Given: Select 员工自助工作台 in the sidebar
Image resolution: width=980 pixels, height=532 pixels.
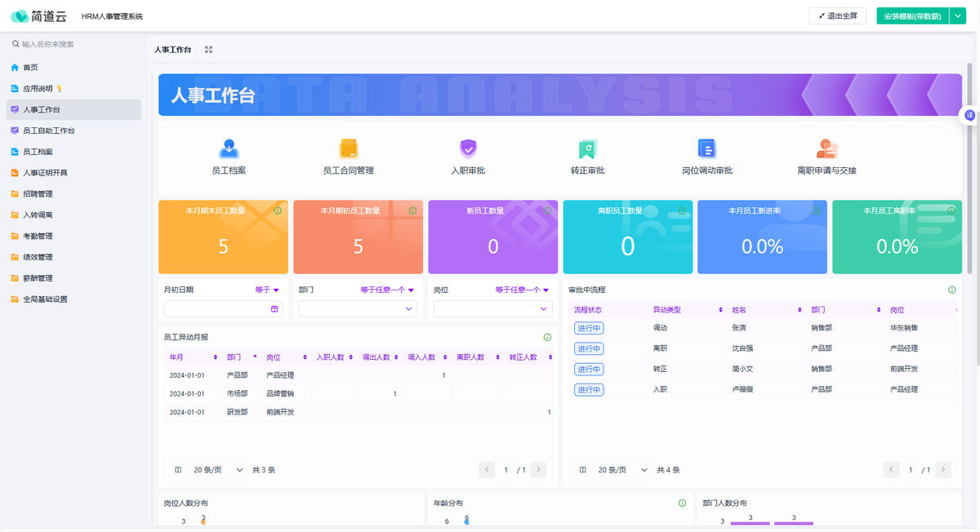Looking at the screenshot, I should point(48,131).
